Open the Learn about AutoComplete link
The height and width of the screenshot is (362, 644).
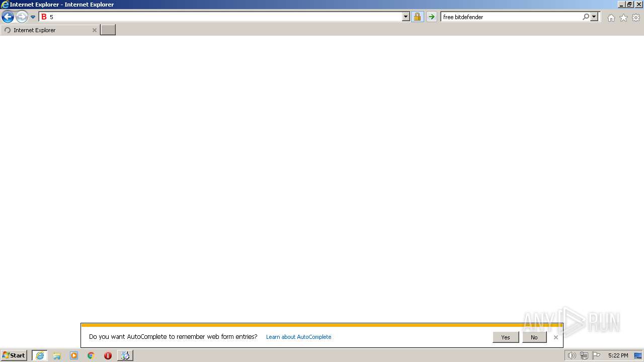coord(298,337)
